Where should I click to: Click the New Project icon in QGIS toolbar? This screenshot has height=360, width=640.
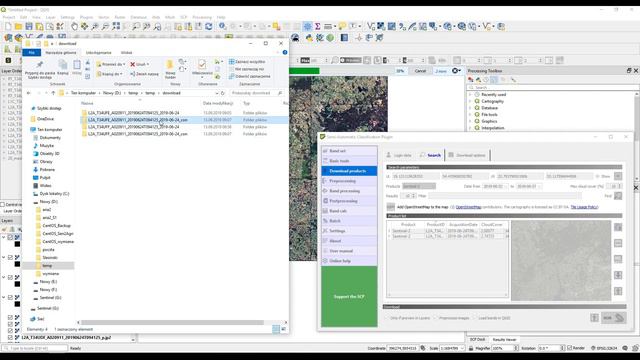point(8,27)
